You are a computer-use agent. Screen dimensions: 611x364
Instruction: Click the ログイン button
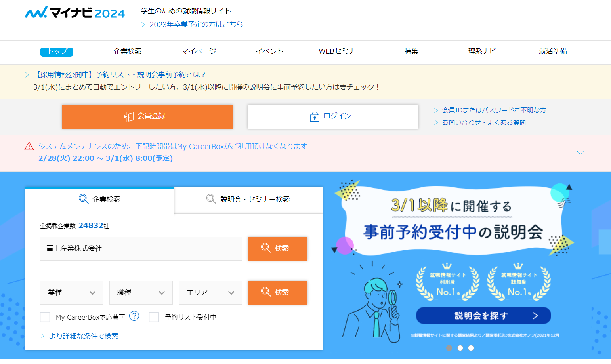pos(333,116)
